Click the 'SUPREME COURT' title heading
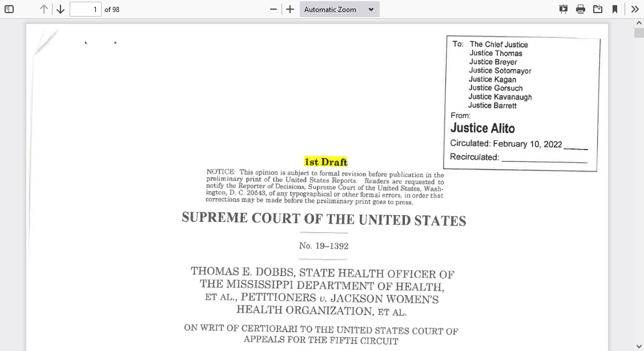 click(323, 219)
